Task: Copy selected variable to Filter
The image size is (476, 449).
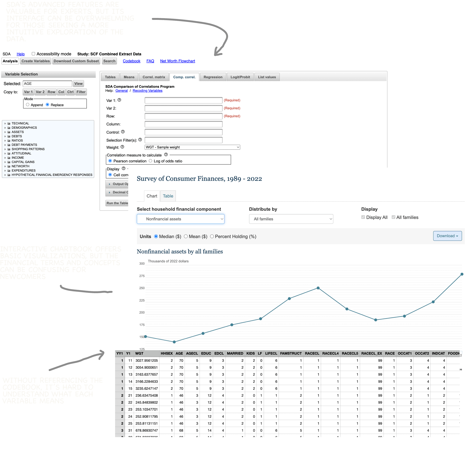Action: pos(81,92)
